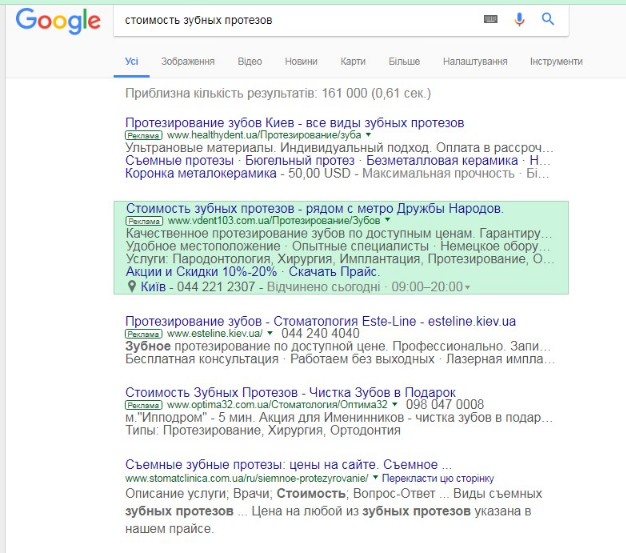Click 'Перекласти цю сторінку' translate link
This screenshot has width=626, height=553.
pyautogui.click(x=438, y=478)
